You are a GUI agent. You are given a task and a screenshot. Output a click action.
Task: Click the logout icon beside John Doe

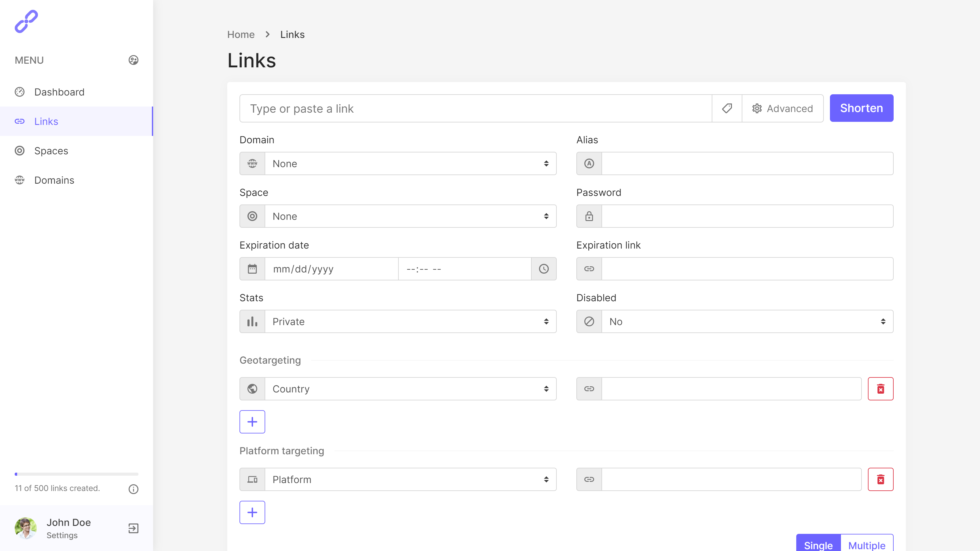133,528
